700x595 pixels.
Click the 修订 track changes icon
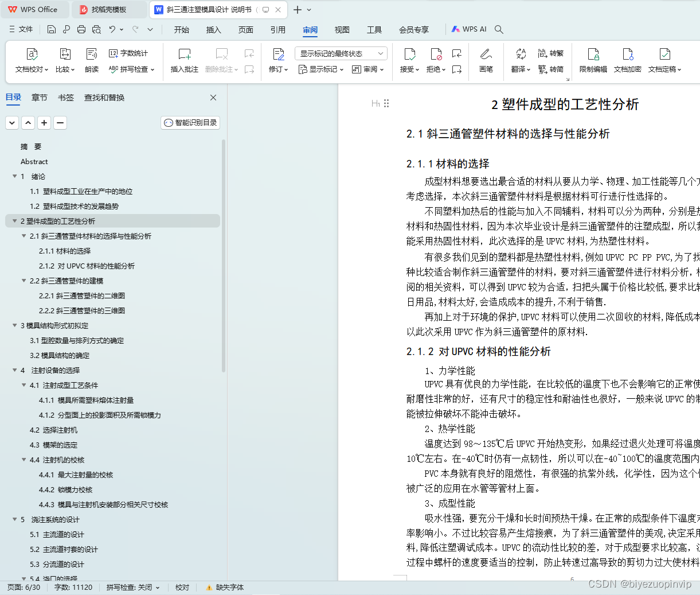click(x=279, y=55)
